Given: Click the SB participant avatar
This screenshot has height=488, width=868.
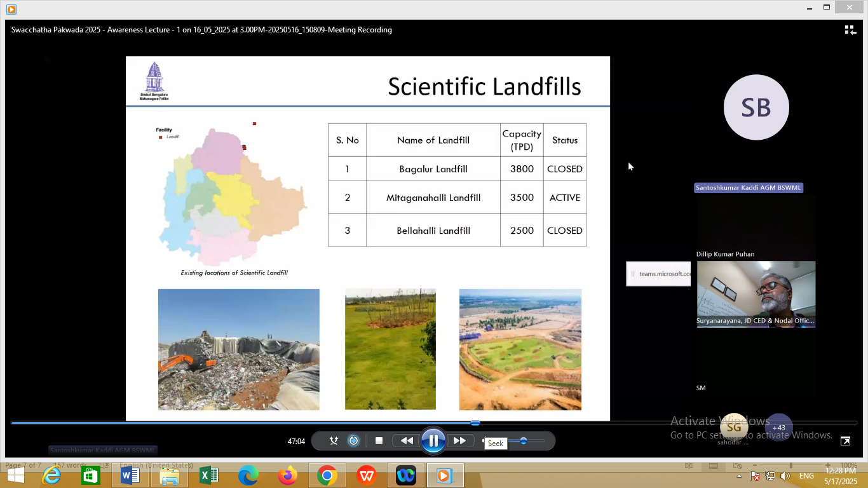Looking at the screenshot, I should coord(756,107).
